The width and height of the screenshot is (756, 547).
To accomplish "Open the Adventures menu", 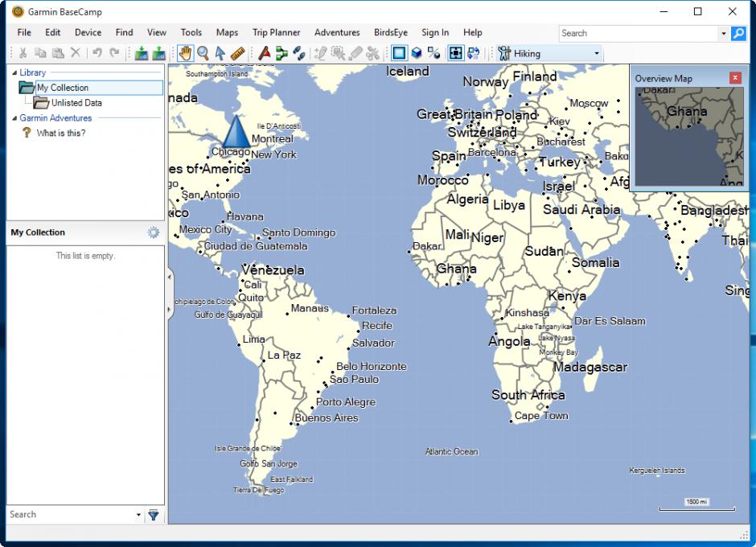I will point(337,32).
